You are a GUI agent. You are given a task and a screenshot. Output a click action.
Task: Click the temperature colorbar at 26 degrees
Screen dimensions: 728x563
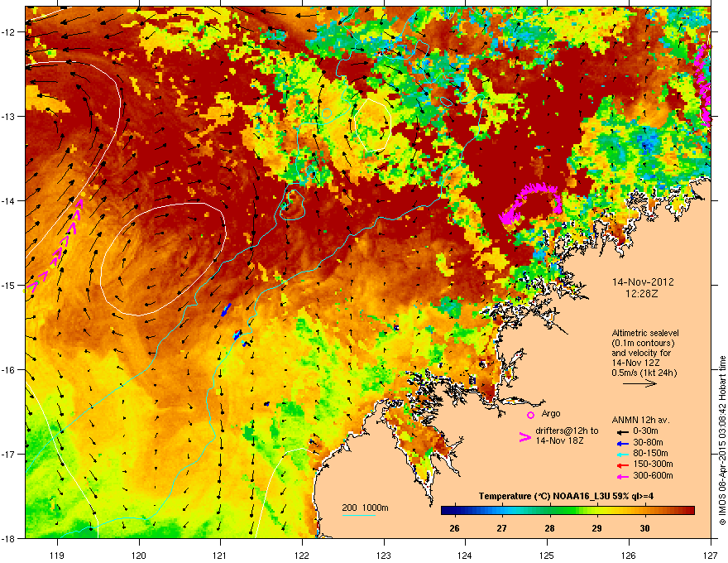pyautogui.click(x=454, y=511)
